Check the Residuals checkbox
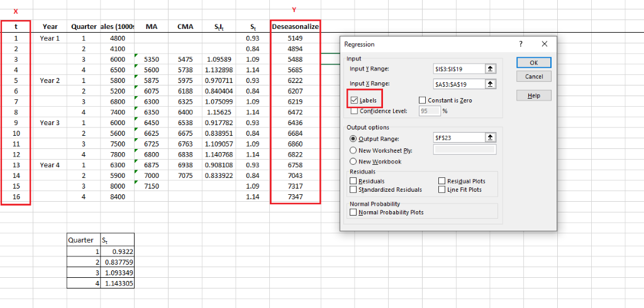This screenshot has height=308, width=644. click(x=353, y=181)
